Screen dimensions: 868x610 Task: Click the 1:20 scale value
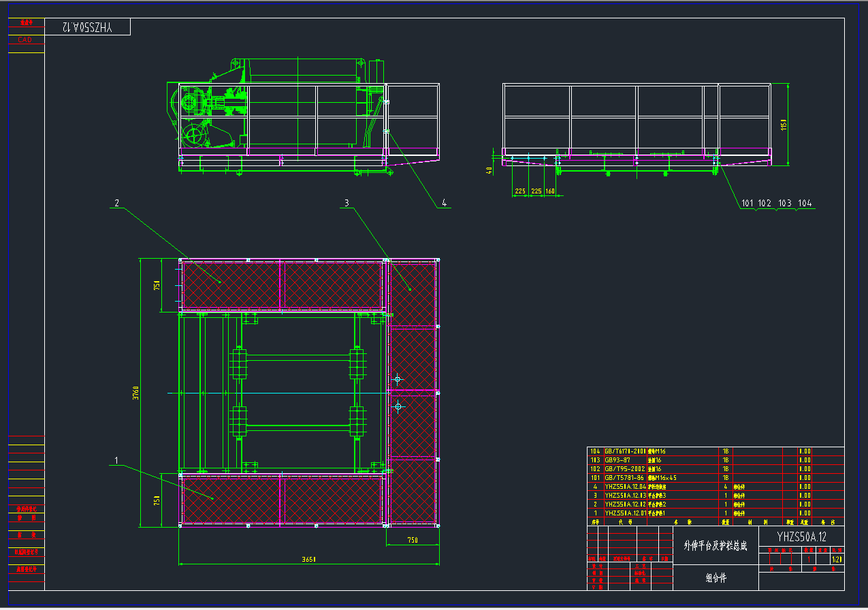[x=837, y=559]
